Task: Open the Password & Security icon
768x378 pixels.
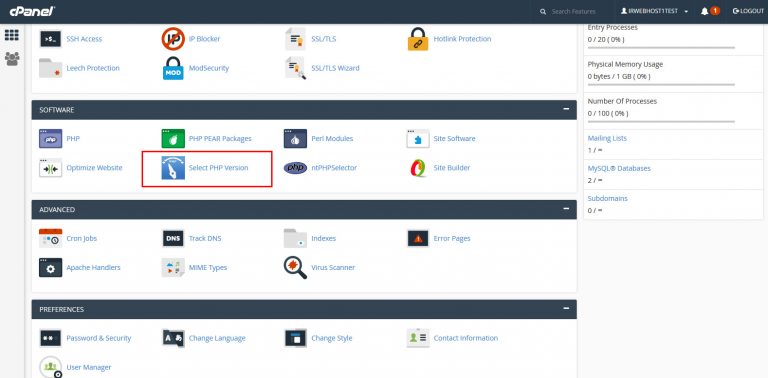Action: (x=50, y=338)
